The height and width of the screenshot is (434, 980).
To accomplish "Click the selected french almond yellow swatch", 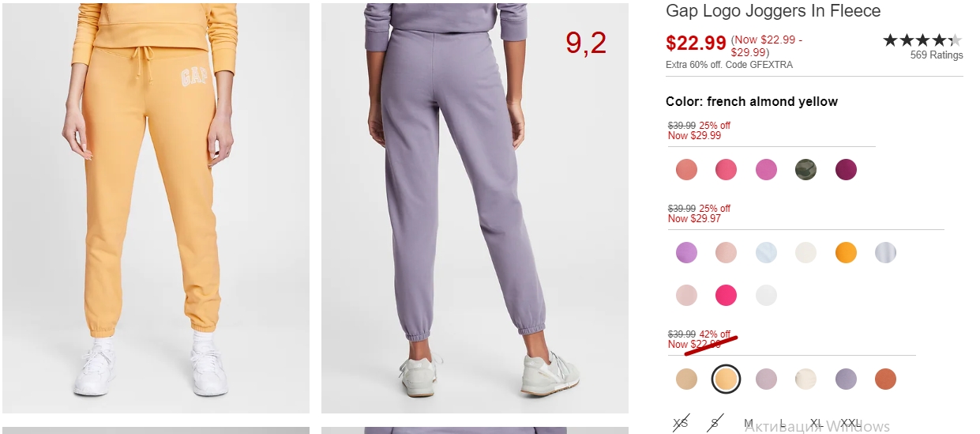I will tap(726, 379).
